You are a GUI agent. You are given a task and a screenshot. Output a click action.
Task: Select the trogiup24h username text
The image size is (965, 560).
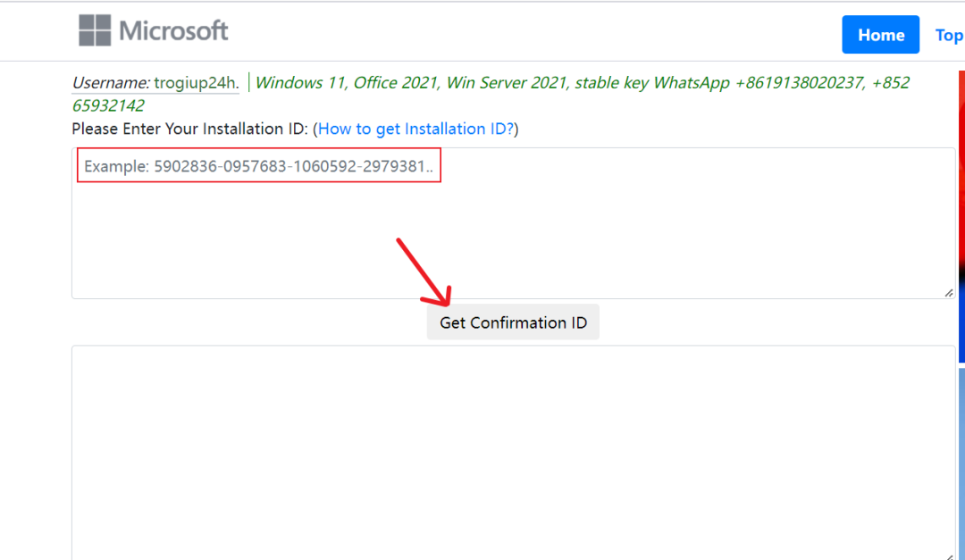coord(196,83)
